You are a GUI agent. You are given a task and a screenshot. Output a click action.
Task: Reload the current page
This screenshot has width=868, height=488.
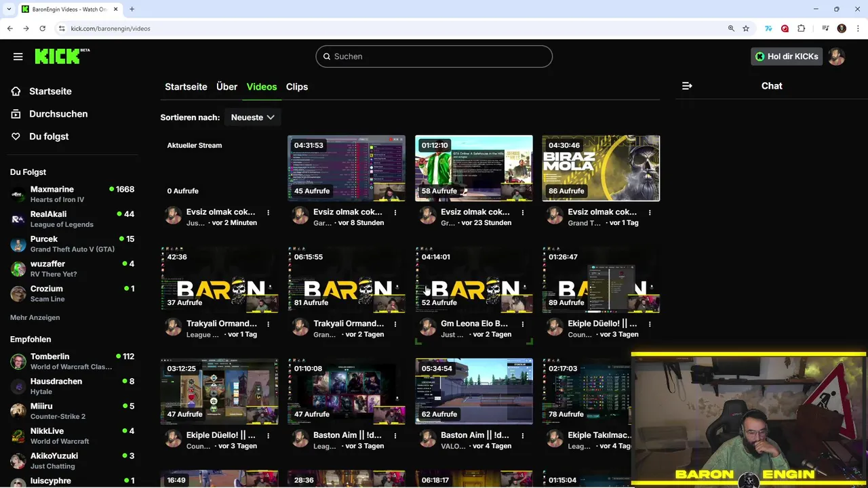point(43,28)
